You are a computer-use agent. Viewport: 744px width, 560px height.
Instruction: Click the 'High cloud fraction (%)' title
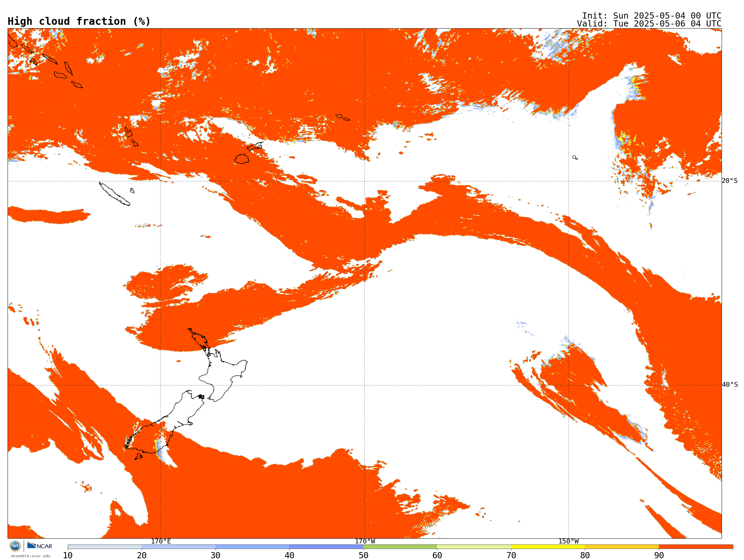(79, 21)
